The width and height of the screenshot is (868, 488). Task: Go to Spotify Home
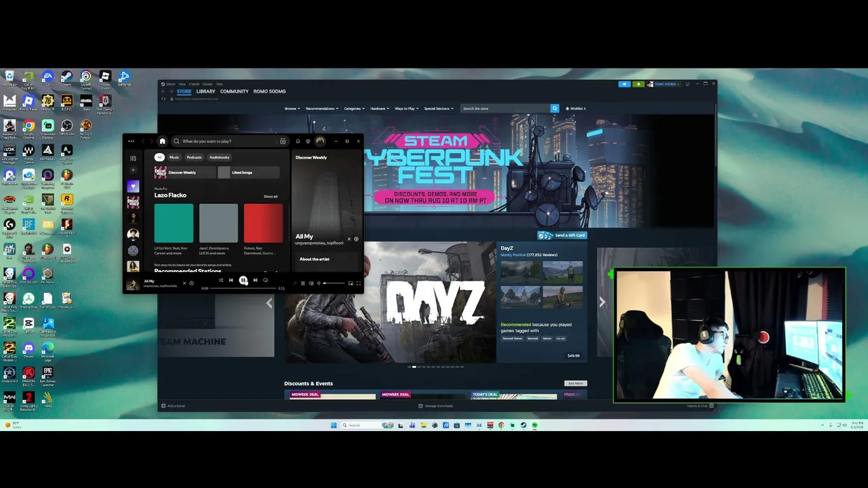tap(162, 141)
